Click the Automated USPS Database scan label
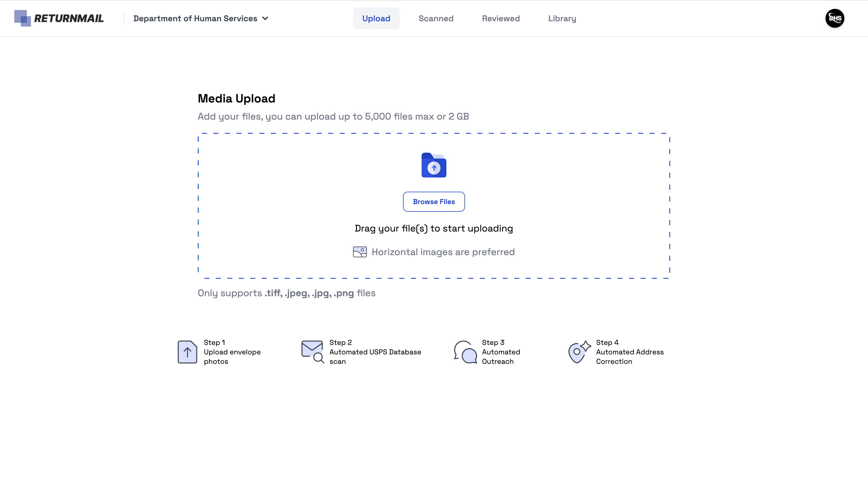This screenshot has height=492, width=868. (x=375, y=352)
